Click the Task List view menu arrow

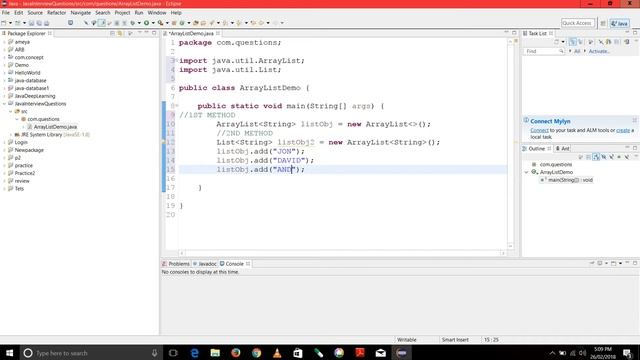point(636,41)
